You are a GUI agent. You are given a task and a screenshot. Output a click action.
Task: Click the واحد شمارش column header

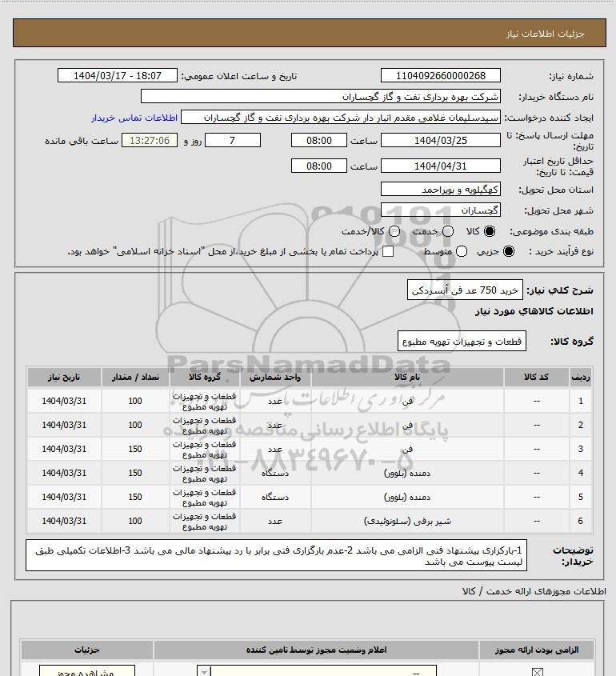(x=275, y=377)
